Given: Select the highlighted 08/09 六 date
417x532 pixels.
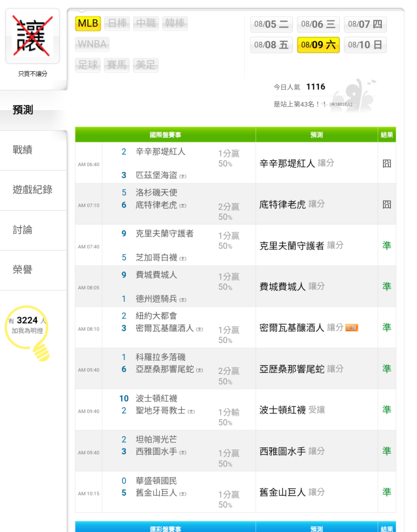Looking at the screenshot, I should pos(318,45).
